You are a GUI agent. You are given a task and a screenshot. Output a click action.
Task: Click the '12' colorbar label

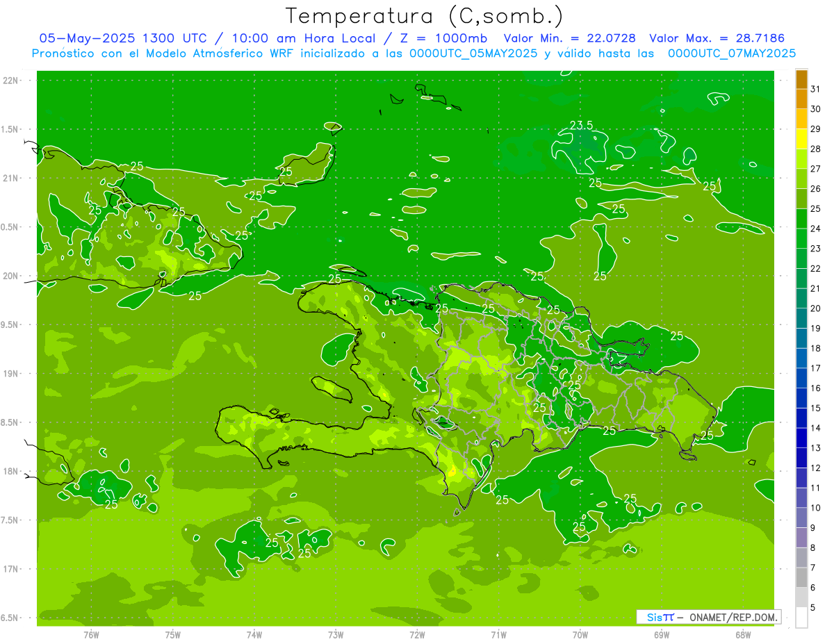(816, 468)
